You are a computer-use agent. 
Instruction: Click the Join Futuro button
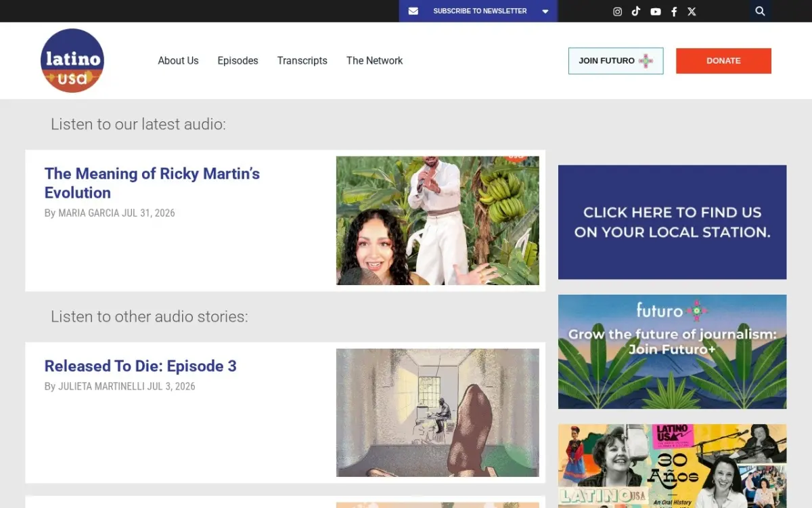616,60
